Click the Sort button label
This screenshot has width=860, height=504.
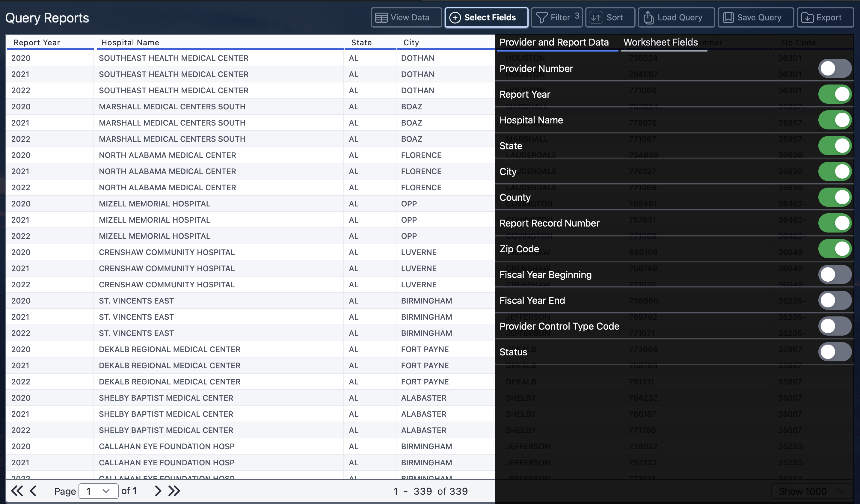[615, 17]
